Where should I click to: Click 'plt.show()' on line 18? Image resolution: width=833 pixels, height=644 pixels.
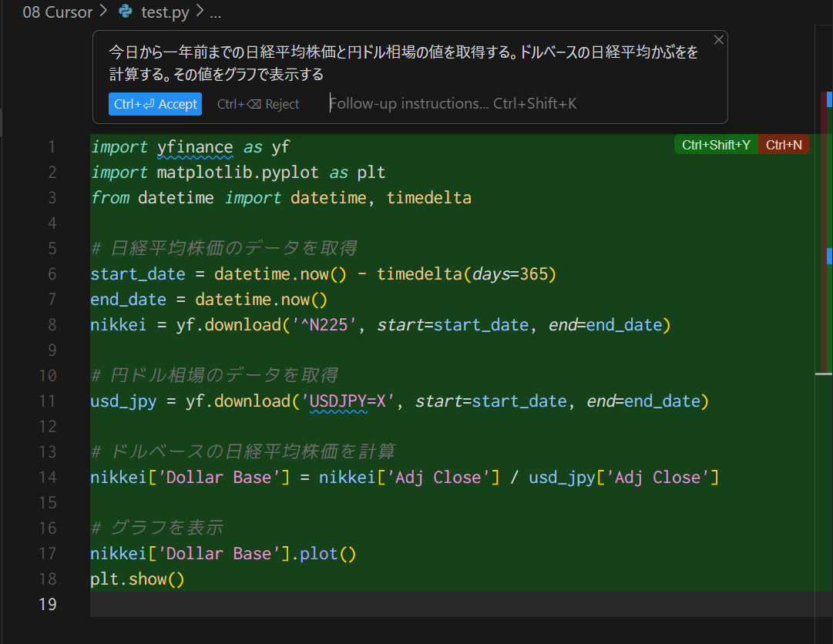(137, 579)
